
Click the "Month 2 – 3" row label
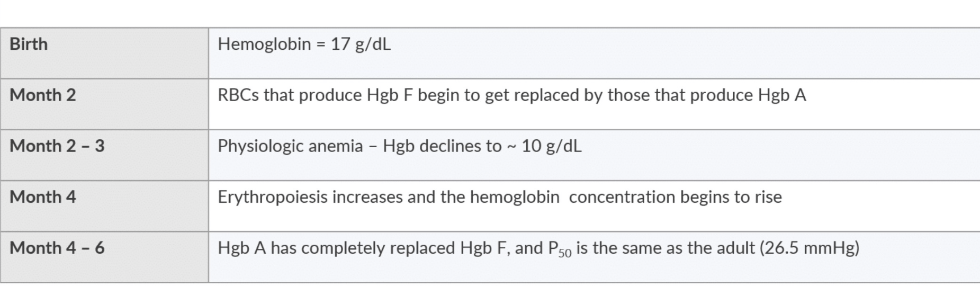click(57, 146)
